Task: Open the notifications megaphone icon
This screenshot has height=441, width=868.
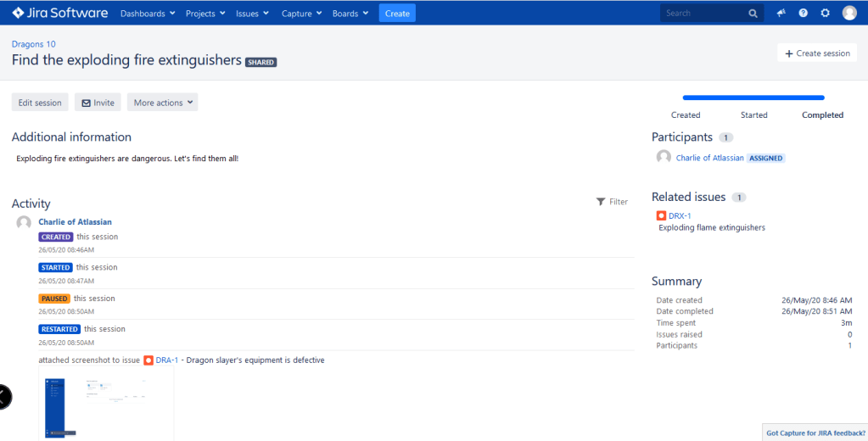Action: tap(781, 14)
